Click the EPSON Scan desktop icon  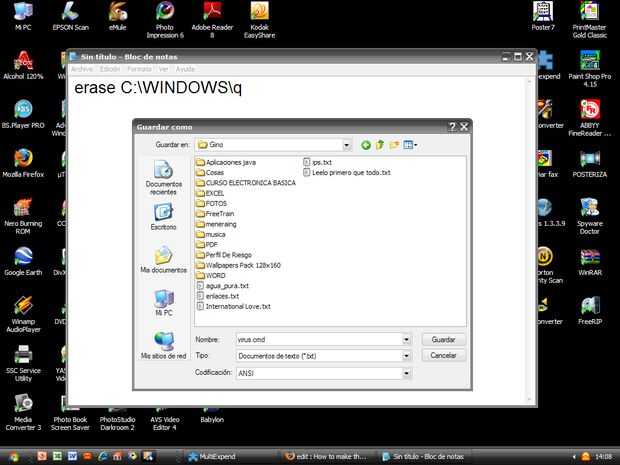(x=71, y=15)
